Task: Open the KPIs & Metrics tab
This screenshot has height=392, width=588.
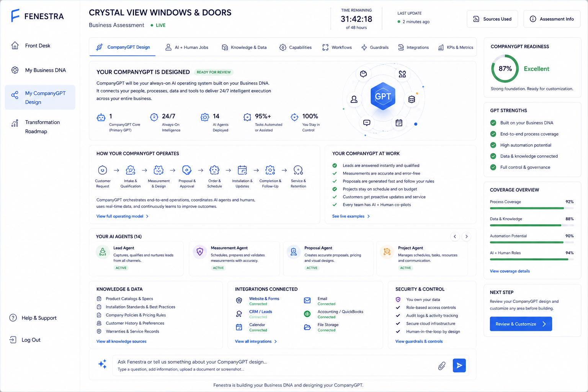Action: [x=456, y=47]
